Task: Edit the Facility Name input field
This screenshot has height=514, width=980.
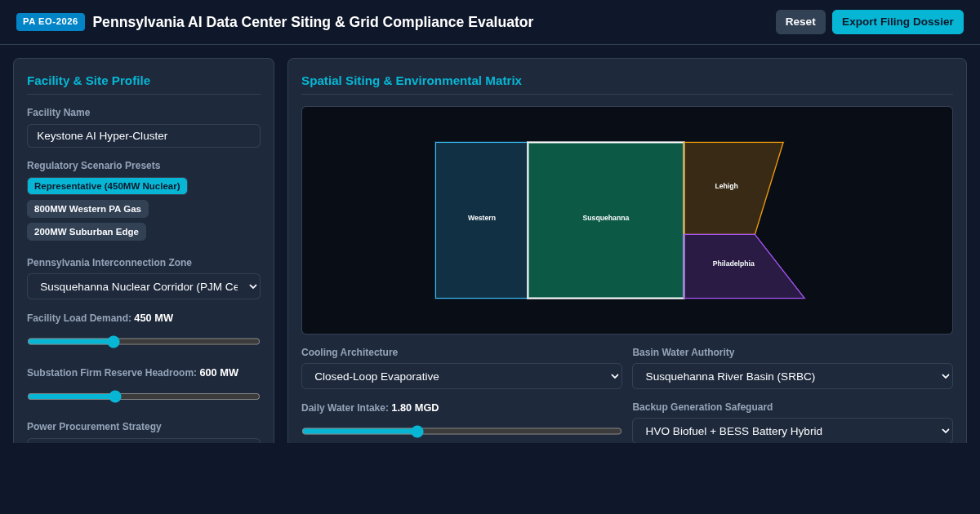Action: (x=144, y=135)
